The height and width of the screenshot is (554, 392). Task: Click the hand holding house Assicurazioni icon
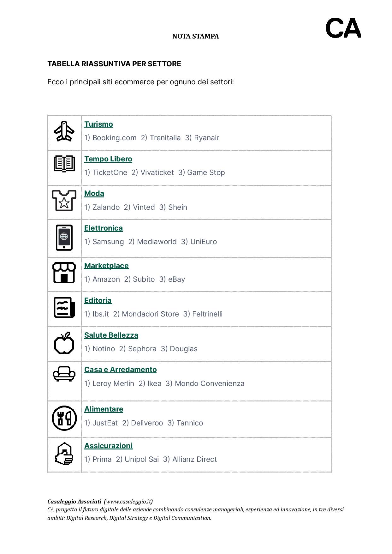[x=64, y=454]
